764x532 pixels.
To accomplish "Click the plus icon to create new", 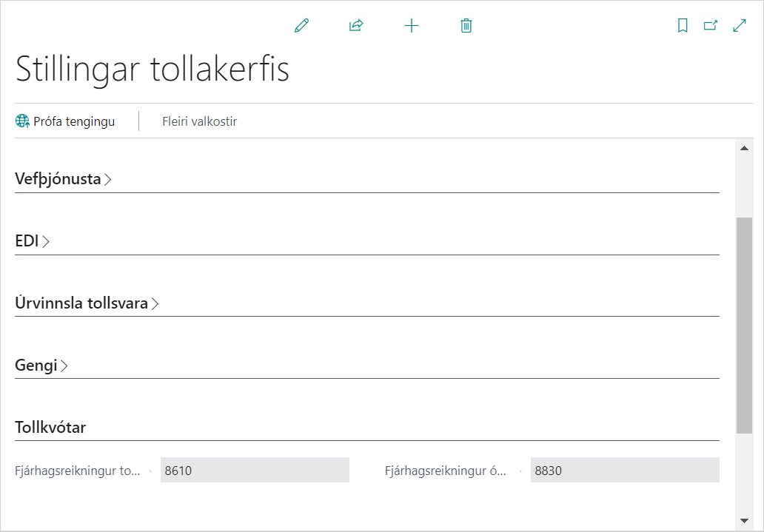I will pos(412,26).
